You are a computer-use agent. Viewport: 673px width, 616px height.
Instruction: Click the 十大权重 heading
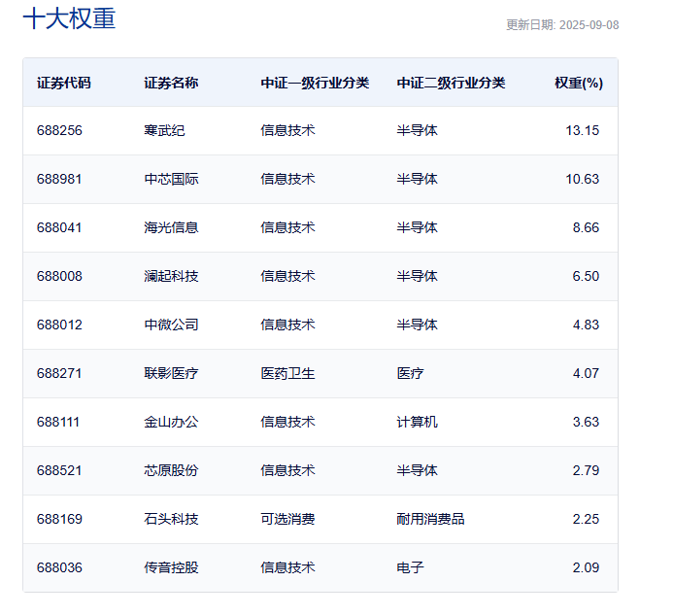click(x=69, y=18)
